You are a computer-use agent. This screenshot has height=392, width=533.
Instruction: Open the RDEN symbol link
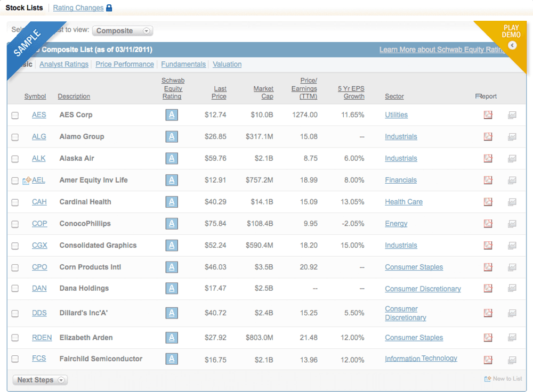(42, 337)
